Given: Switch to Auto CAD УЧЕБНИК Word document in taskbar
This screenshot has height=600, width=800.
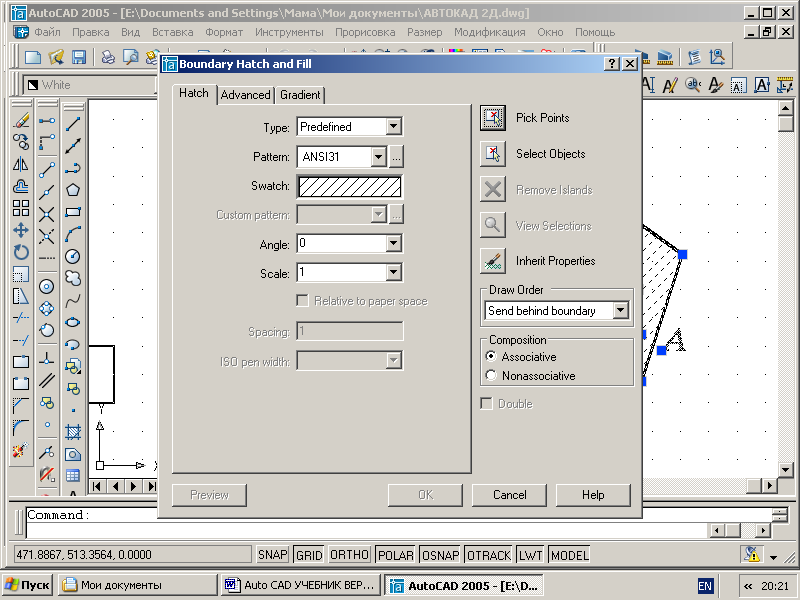Looking at the screenshot, I should tap(302, 585).
